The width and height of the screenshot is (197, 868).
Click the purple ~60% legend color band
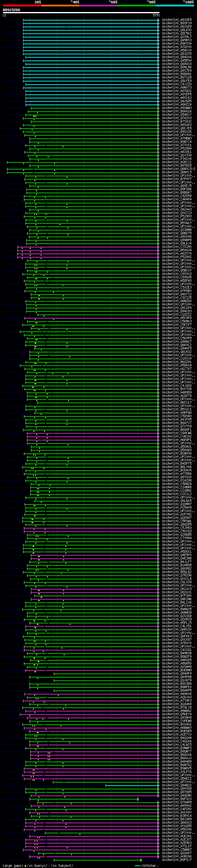(99, 6)
